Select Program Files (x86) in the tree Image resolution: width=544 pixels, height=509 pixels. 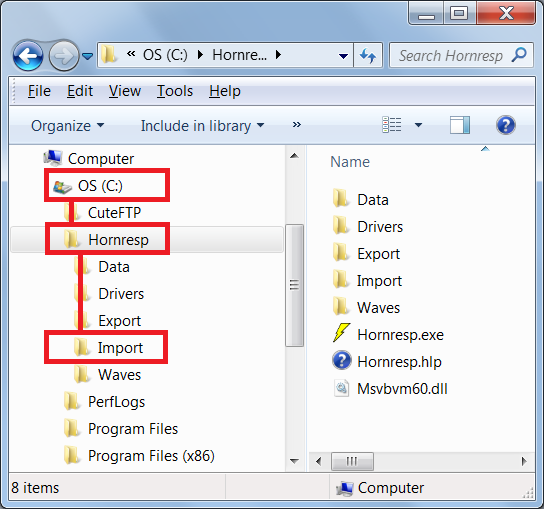point(151,456)
